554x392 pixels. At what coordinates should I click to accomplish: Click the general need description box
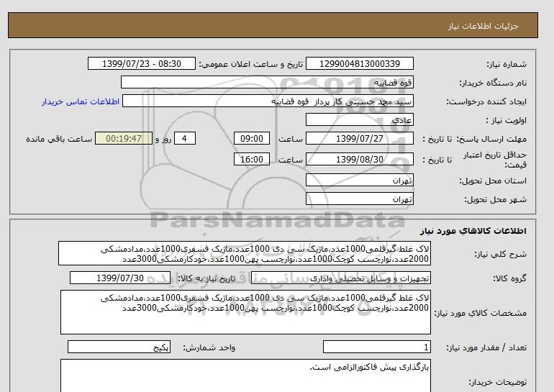(x=245, y=253)
